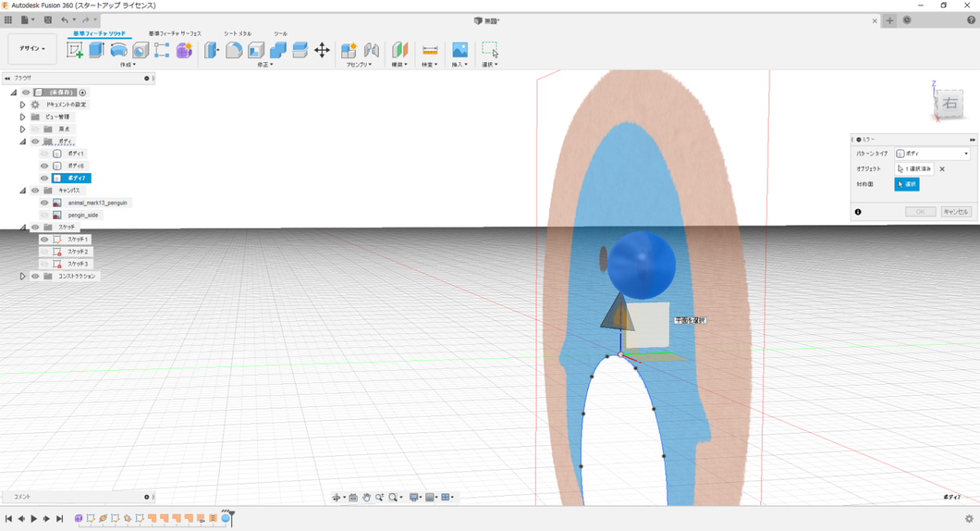This screenshot has width=980, height=531.
Task: Switch to the シート メタル tab
Action: pyautogui.click(x=238, y=33)
